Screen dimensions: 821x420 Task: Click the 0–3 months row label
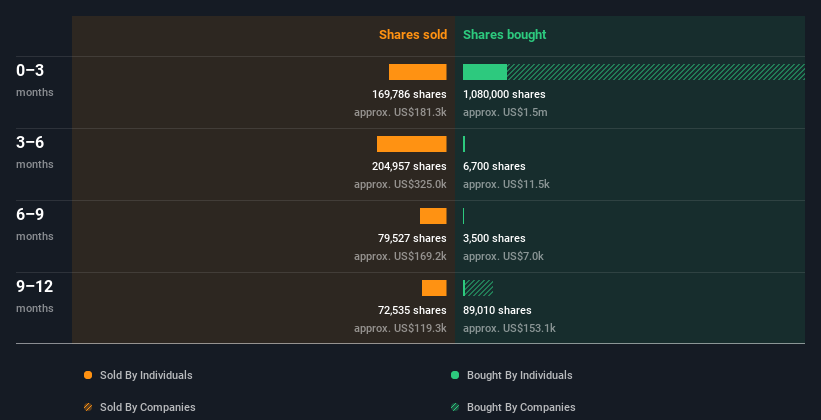coord(35,80)
